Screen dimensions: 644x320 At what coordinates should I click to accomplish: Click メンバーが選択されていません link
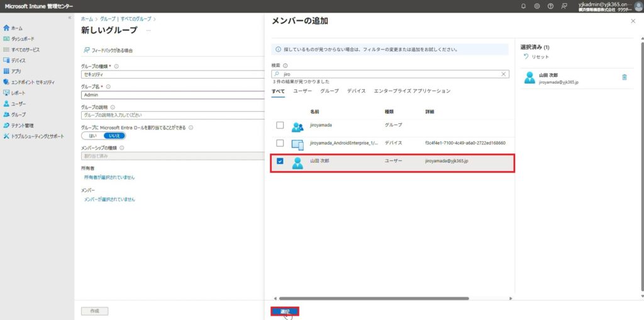click(x=109, y=199)
